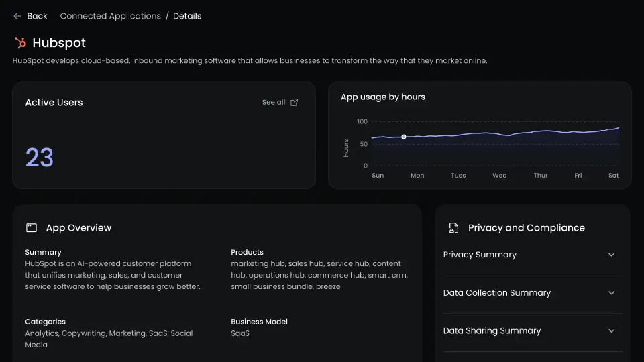The height and width of the screenshot is (362, 644).
Task: Expand the Data Collection Summary chevron
Action: 611,293
